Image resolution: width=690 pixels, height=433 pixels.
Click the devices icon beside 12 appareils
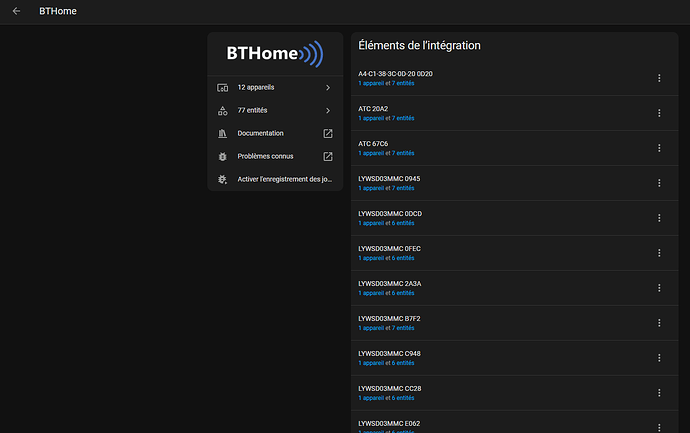click(223, 88)
